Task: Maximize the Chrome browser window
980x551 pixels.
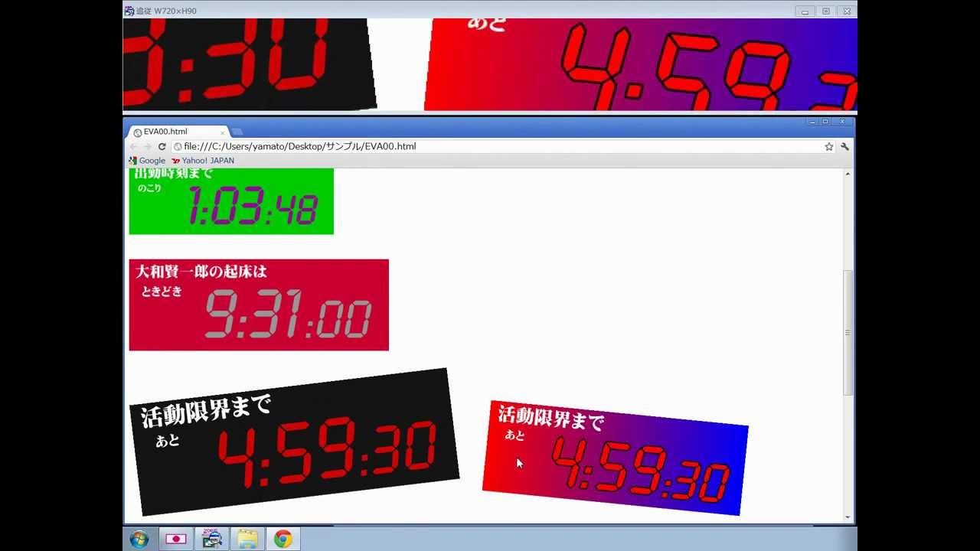Action: pos(825,122)
